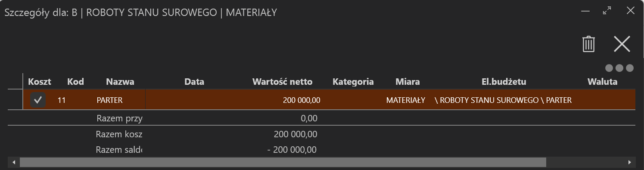Open the three-dots options menu
The height and width of the screenshot is (170, 644).
[619, 68]
